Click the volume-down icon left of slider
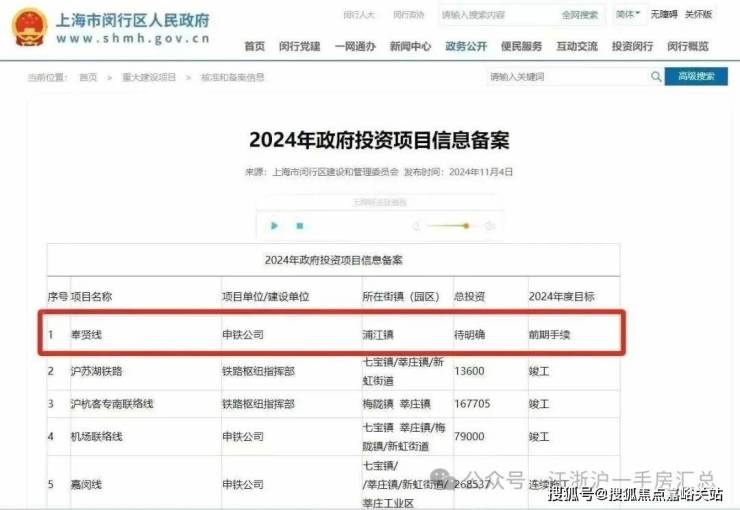 (x=416, y=226)
